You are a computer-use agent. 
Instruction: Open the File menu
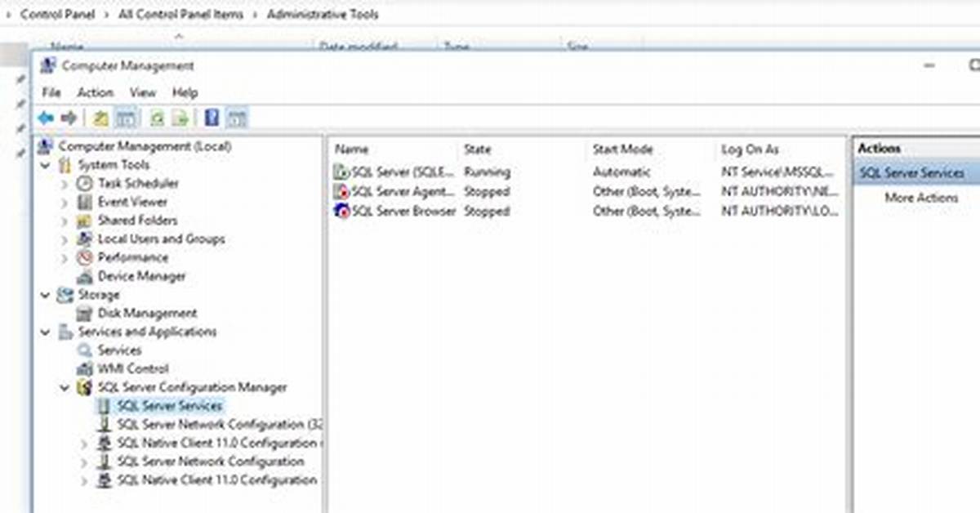[x=51, y=92]
